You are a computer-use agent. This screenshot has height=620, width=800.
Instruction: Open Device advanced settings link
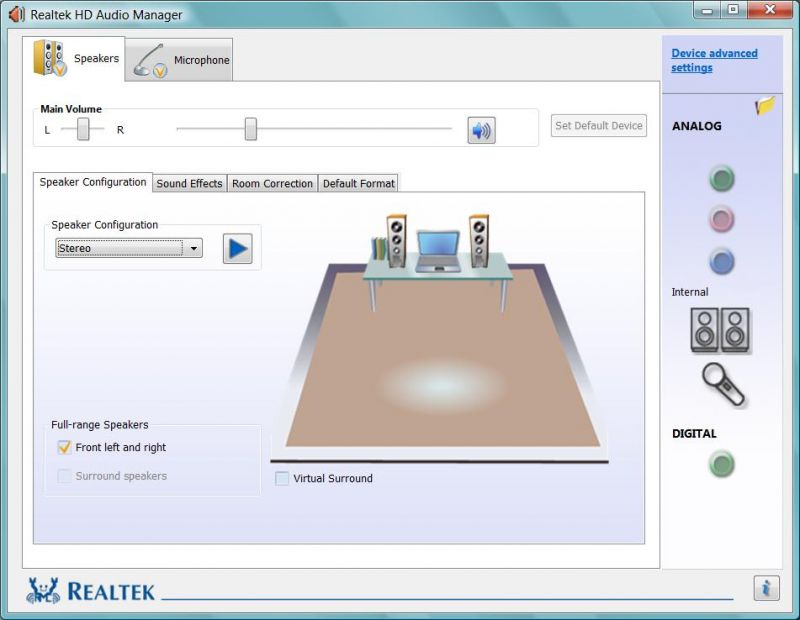click(x=714, y=60)
